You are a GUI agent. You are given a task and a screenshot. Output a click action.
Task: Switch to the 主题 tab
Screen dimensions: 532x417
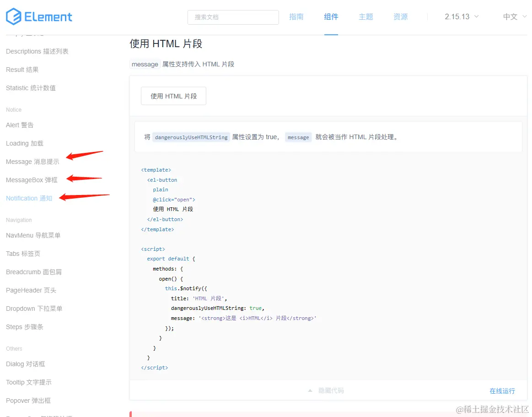366,16
